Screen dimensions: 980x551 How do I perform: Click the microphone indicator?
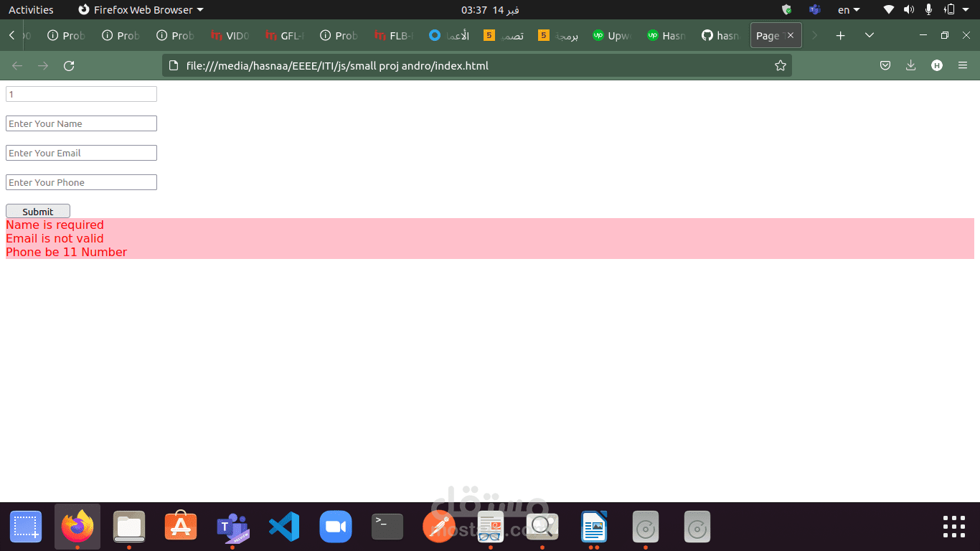coord(929,10)
